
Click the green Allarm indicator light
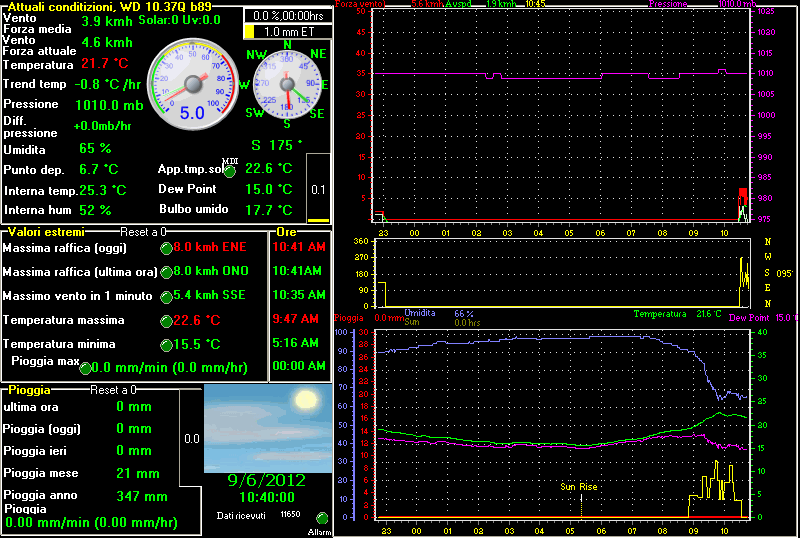322,519
